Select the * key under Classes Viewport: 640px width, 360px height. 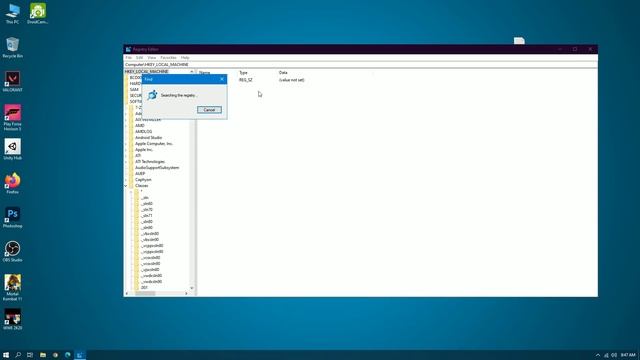pyautogui.click(x=142, y=191)
